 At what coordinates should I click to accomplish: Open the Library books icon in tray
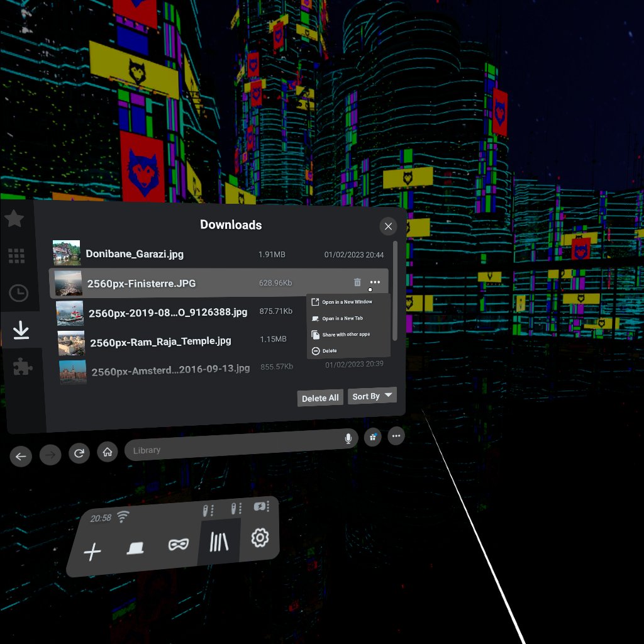point(219,541)
